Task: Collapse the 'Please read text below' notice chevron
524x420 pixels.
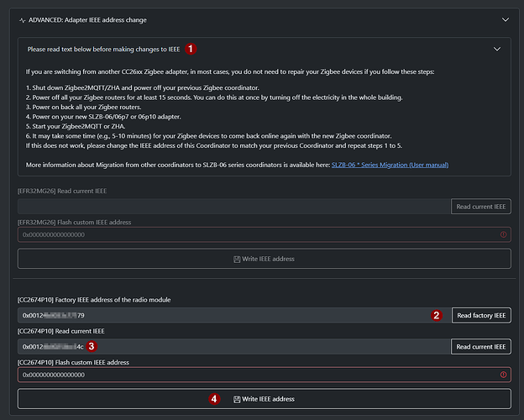Action: (497, 50)
